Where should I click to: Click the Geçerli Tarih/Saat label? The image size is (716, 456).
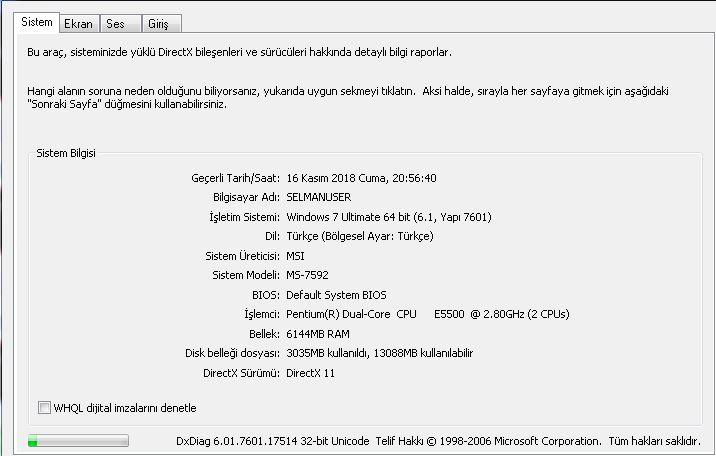tap(236, 178)
